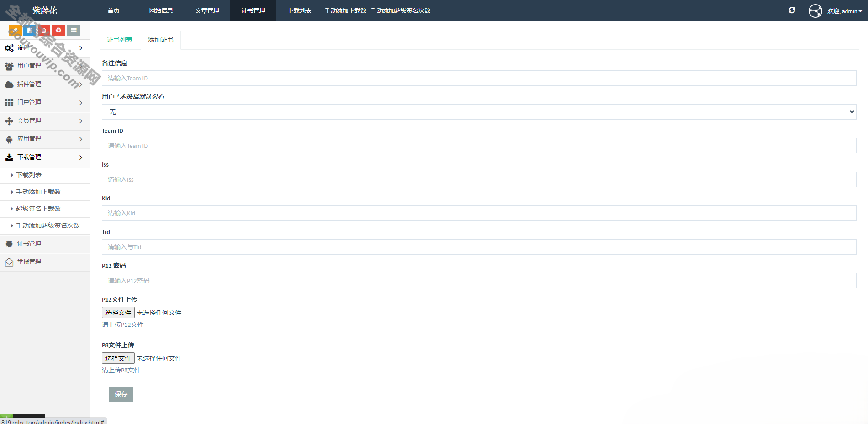Select the 添加证书 tab
This screenshot has width=868, height=424.
click(x=161, y=40)
